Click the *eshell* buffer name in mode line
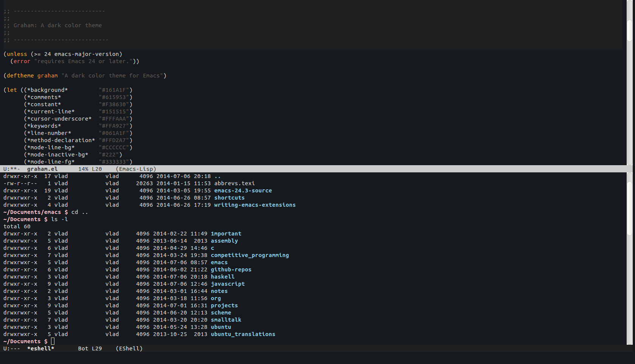Viewport: 635px width, 364px height. [x=40, y=349]
